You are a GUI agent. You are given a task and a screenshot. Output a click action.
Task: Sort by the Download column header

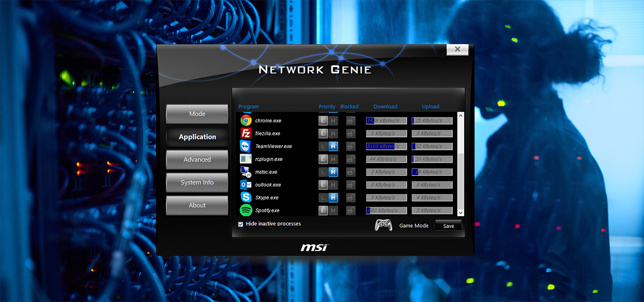385,107
